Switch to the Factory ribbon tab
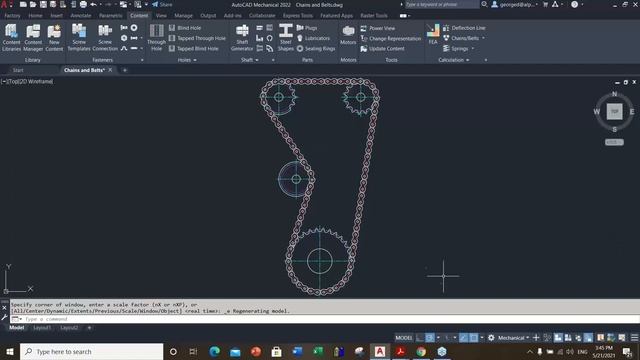Image resolution: width=640 pixels, height=360 pixels. tap(12, 16)
